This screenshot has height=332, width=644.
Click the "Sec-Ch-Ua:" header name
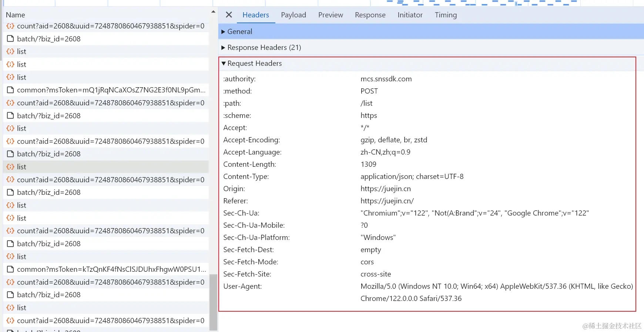241,213
